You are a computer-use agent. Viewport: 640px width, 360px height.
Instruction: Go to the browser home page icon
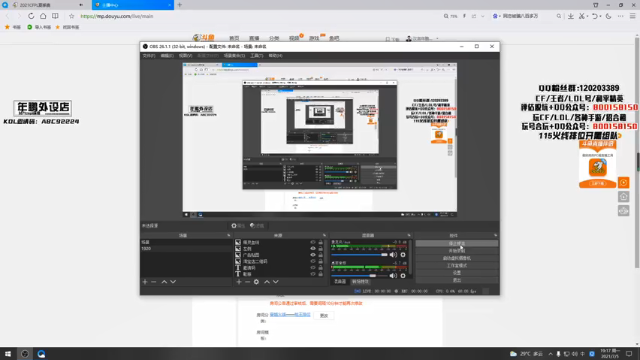coord(43,16)
